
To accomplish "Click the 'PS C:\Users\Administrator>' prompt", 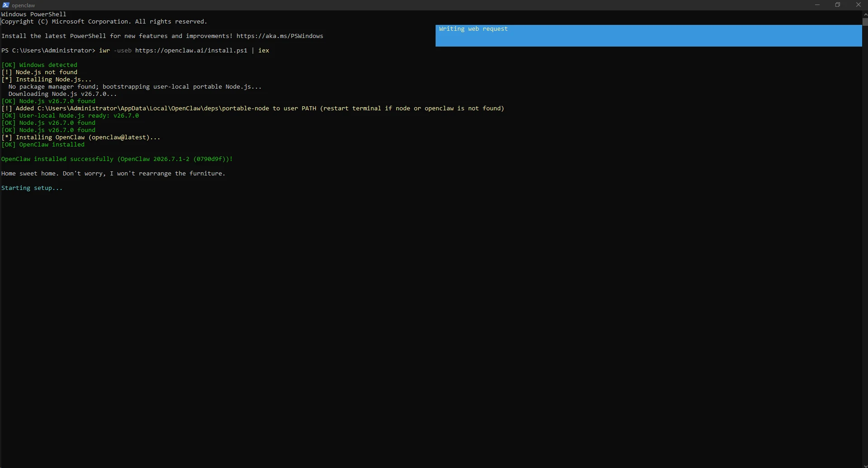I will [x=48, y=51].
